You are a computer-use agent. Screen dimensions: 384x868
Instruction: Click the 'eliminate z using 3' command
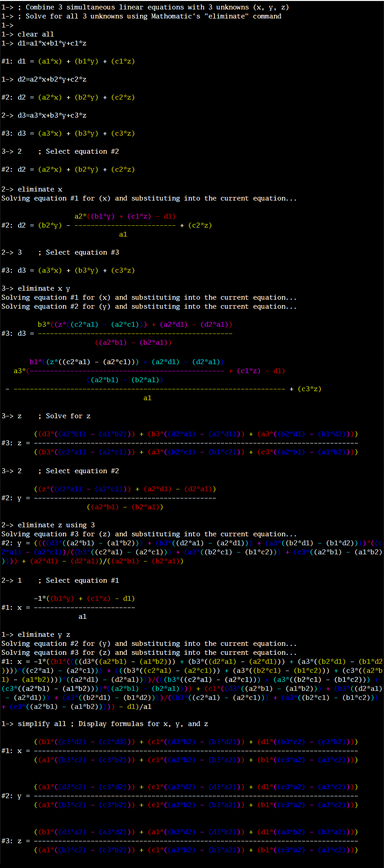click(x=56, y=525)
